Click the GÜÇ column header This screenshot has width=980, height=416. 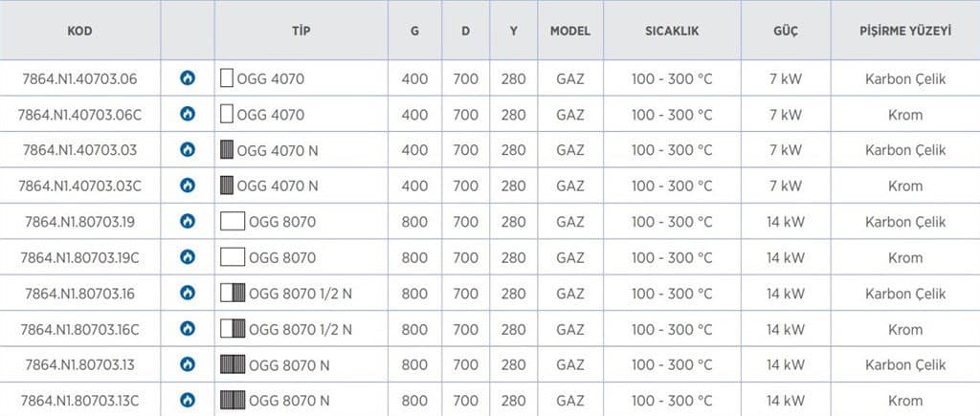[x=786, y=31]
